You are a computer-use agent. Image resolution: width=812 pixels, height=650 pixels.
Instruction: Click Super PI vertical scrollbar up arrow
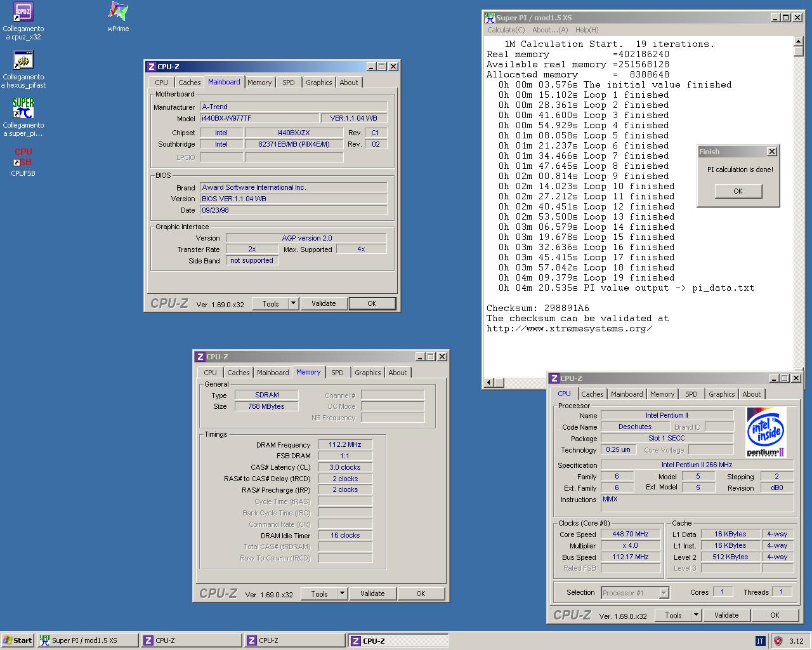click(x=799, y=42)
